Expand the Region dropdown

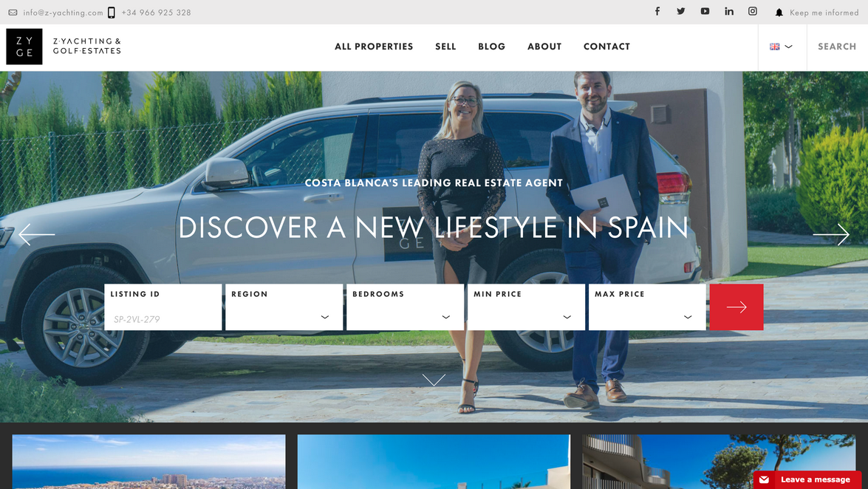[x=284, y=307]
